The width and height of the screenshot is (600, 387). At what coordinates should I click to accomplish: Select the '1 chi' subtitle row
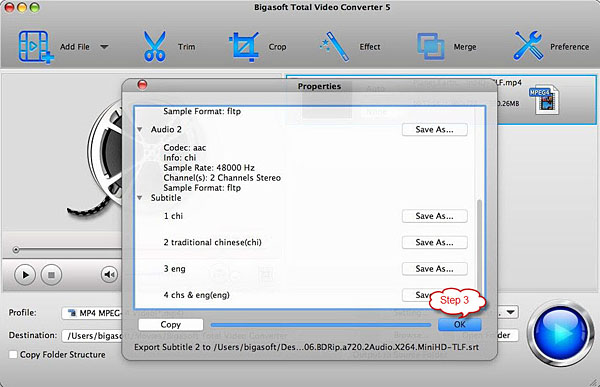tap(173, 216)
